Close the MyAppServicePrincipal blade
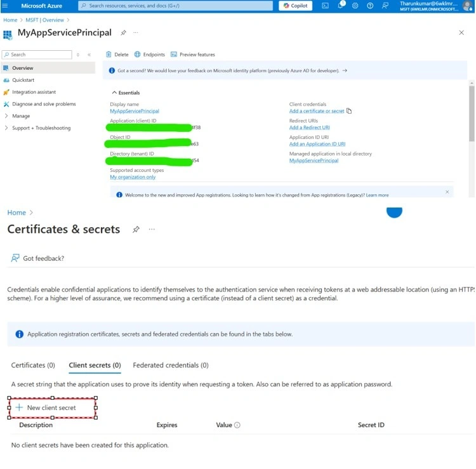 pyautogui.click(x=461, y=32)
